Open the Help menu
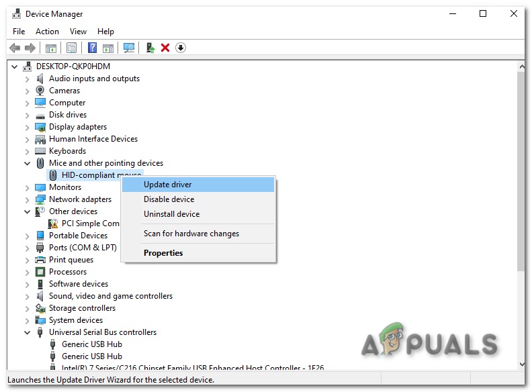The width and height of the screenshot is (532, 392). [x=105, y=32]
